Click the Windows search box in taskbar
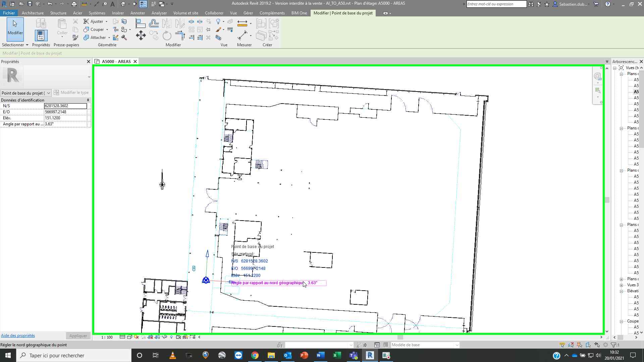This screenshot has height=362, width=644. click(x=74, y=355)
